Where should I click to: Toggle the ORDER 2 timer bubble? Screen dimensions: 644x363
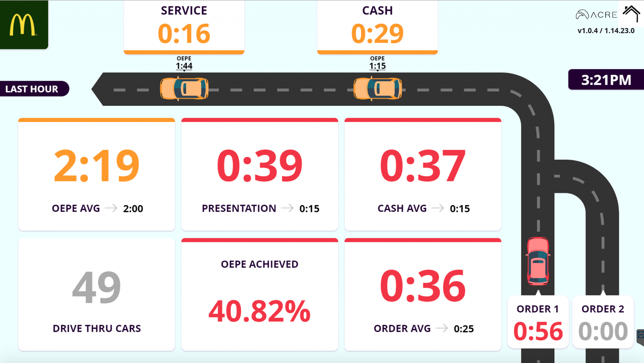(602, 321)
